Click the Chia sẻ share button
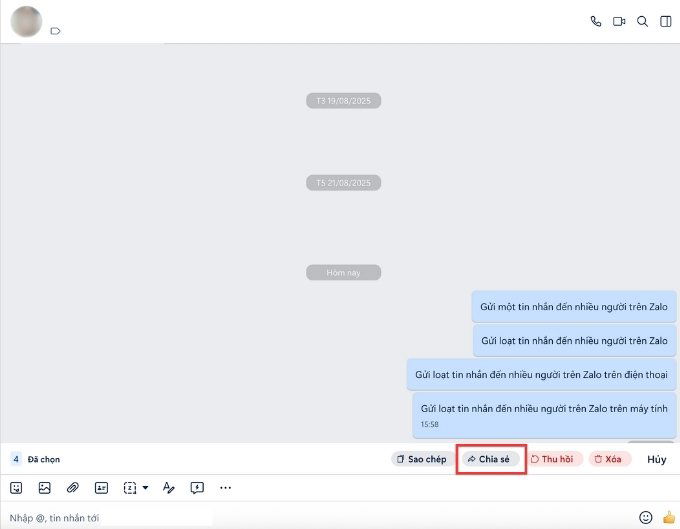Screen dimensions: 680x529 click(x=489, y=459)
